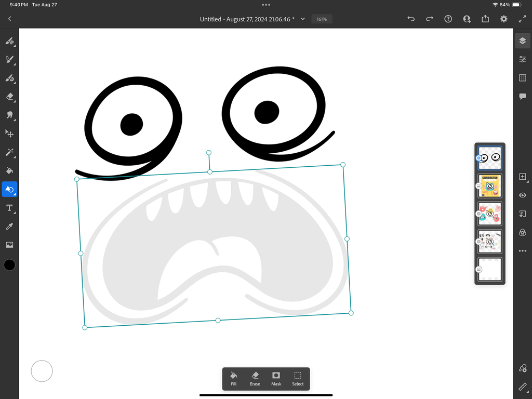Click the top-right corner transform handle
Viewport: 532px width, 399px height.
(343, 165)
